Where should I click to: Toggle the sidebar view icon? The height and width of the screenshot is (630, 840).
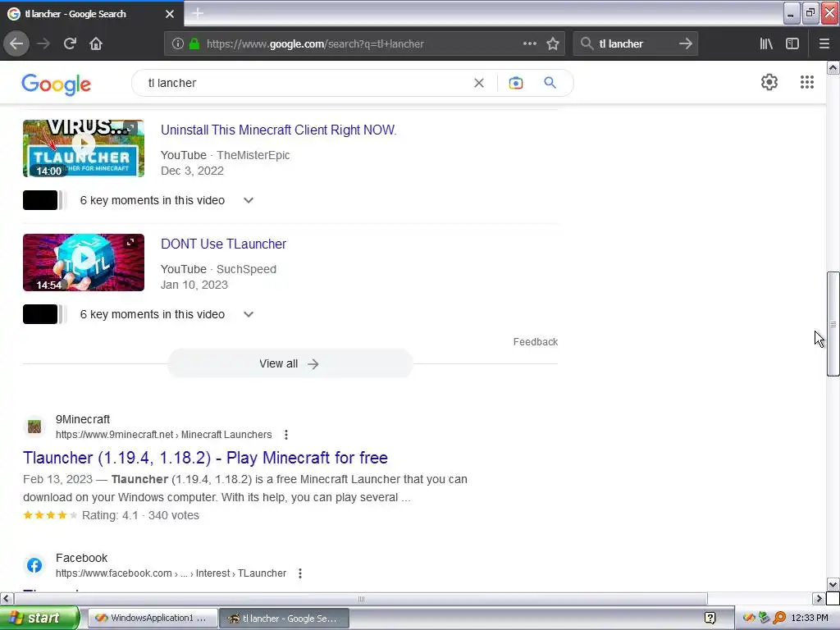pyautogui.click(x=792, y=43)
